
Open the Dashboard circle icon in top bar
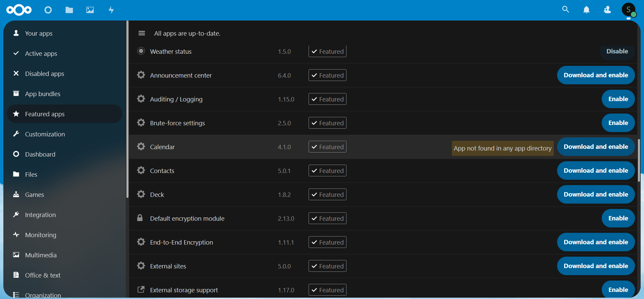[x=48, y=10]
